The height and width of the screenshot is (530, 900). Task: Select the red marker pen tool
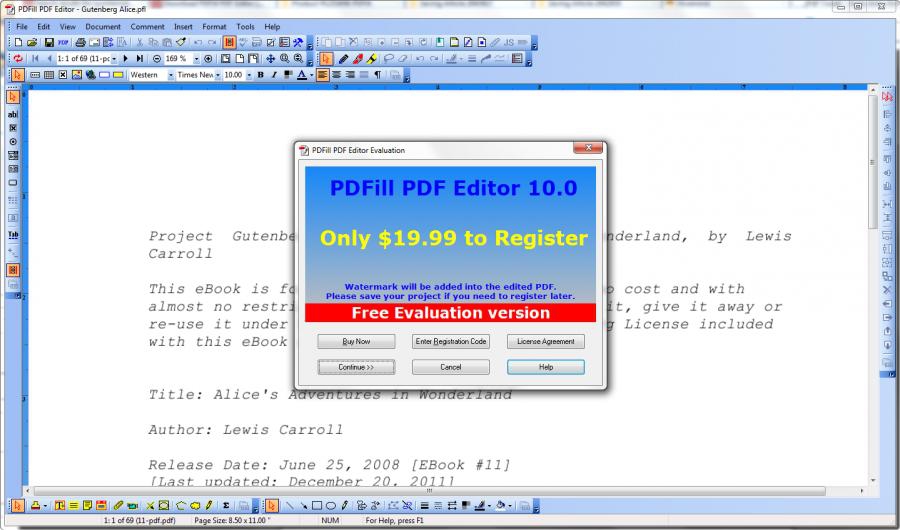click(358, 59)
